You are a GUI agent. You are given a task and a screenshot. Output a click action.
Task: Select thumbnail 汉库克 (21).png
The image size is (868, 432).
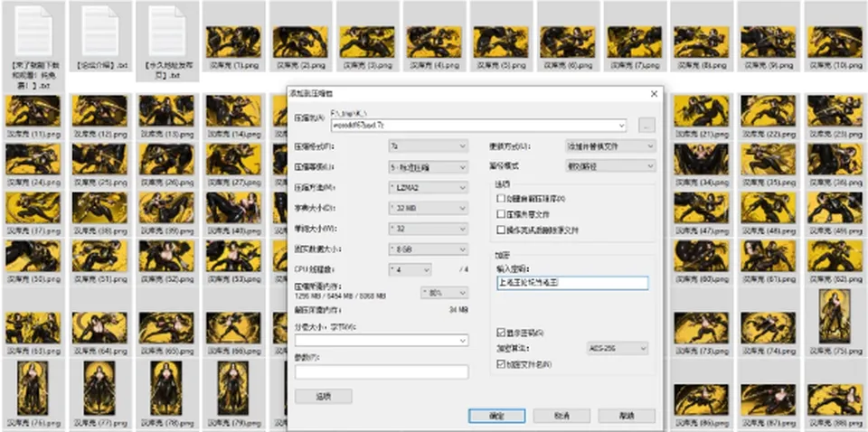click(x=702, y=111)
